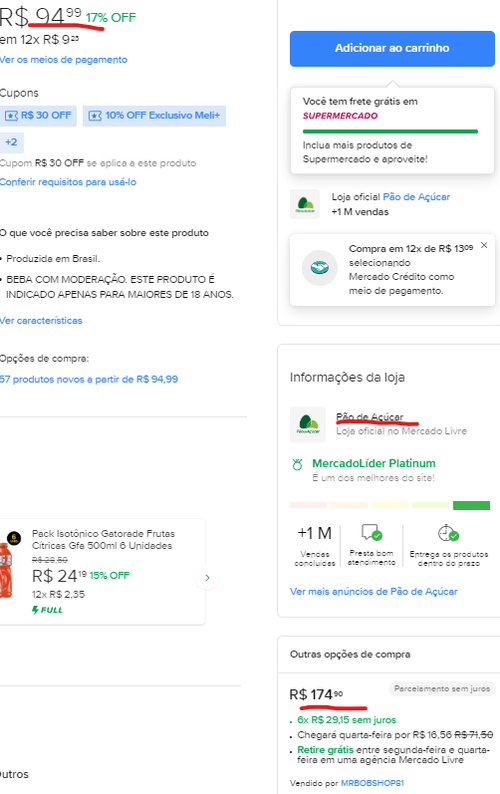This screenshot has height=794, width=500.
Task: Expand the +2 additional coupons chip
Action: pos(11,142)
